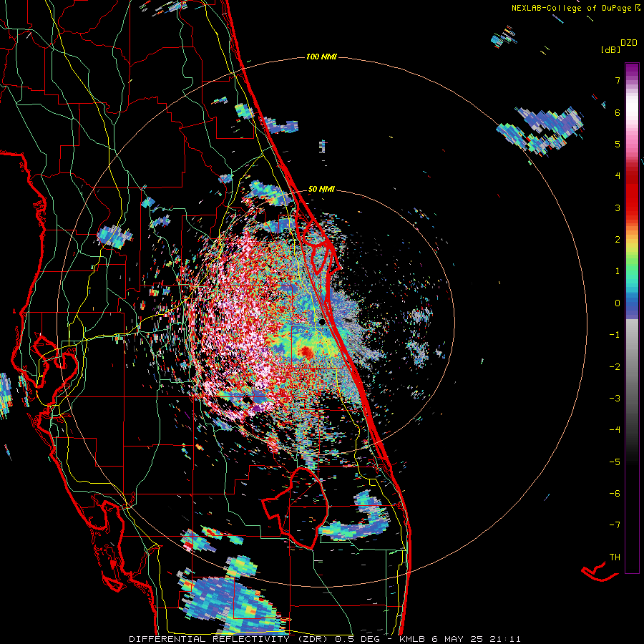The width and height of the screenshot is (644, 644).
Task: Select the 7 value on the color scale
Action: (x=618, y=80)
